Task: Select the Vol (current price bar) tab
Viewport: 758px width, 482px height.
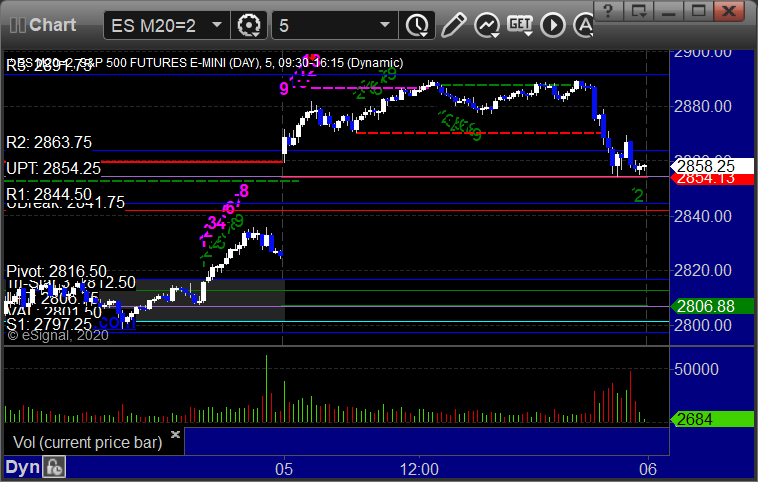Action: click(87, 442)
